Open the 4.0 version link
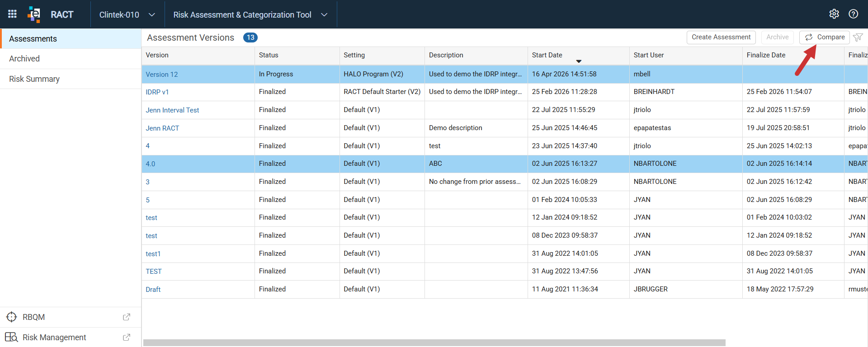This screenshot has height=347, width=868. click(151, 164)
